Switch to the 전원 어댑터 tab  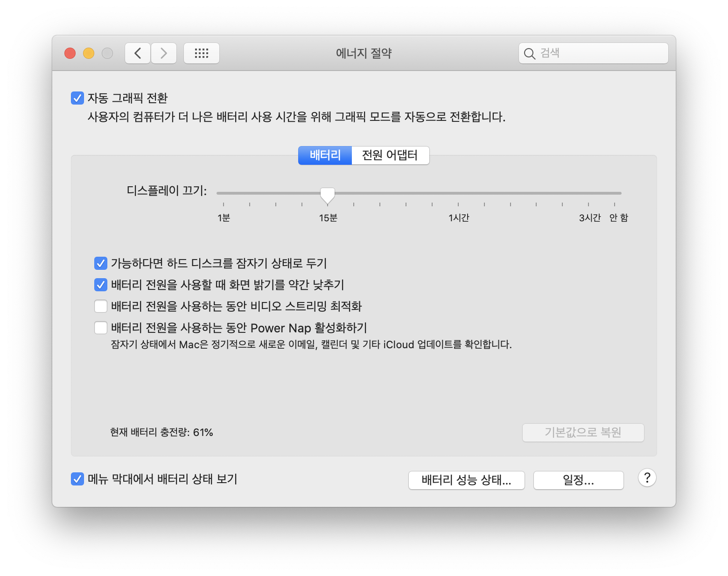click(390, 155)
